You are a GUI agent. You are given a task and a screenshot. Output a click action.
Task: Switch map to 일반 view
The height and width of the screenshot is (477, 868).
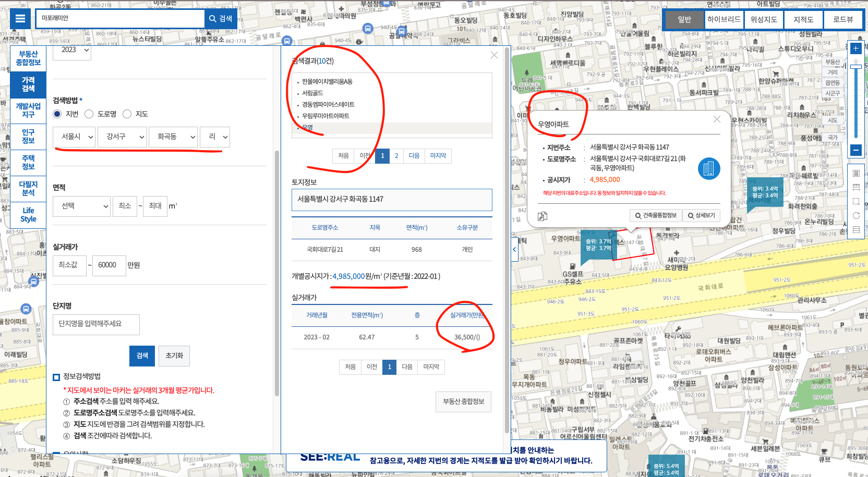pos(684,19)
